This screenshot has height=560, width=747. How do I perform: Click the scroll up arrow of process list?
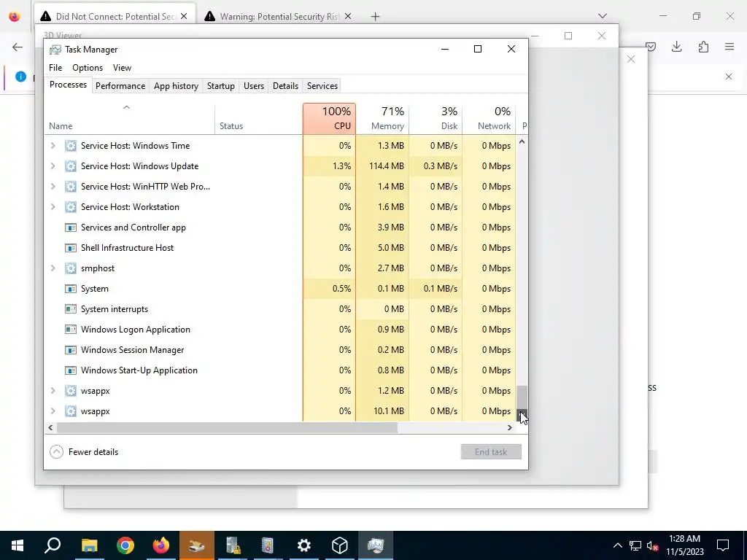(x=522, y=142)
